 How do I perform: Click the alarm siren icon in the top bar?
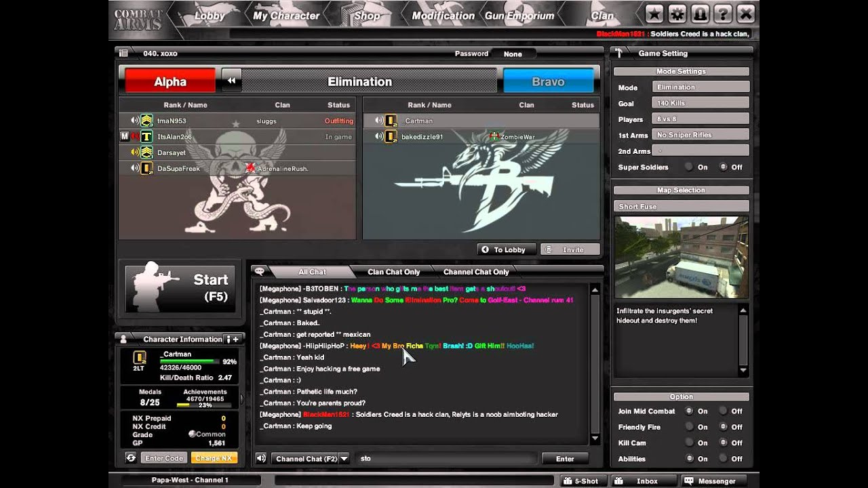[699, 14]
